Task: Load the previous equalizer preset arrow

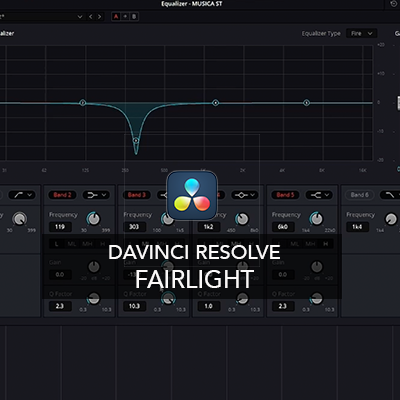Action: 91,16
